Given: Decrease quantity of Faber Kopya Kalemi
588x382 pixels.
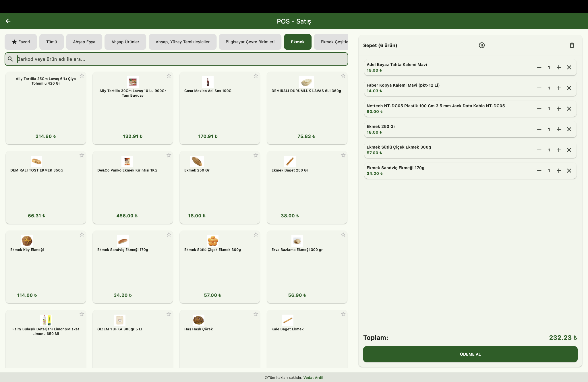Looking at the screenshot, I should click(539, 88).
